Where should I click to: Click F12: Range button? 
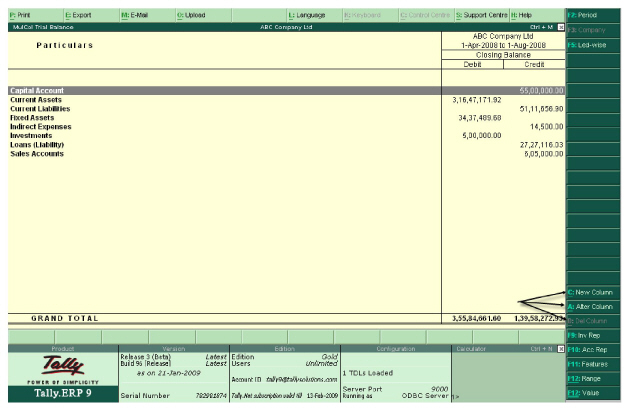point(593,379)
